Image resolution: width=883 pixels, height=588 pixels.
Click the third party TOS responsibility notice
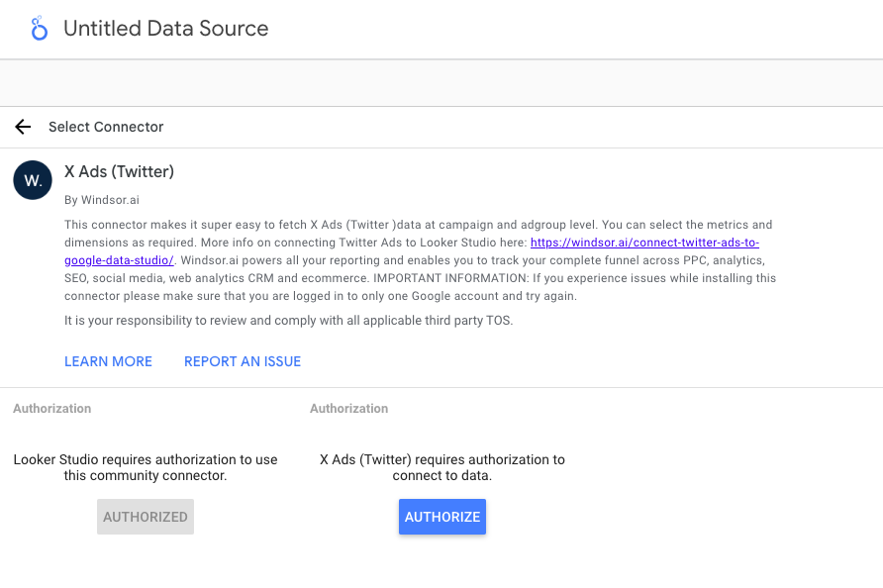pyautogui.click(x=288, y=321)
